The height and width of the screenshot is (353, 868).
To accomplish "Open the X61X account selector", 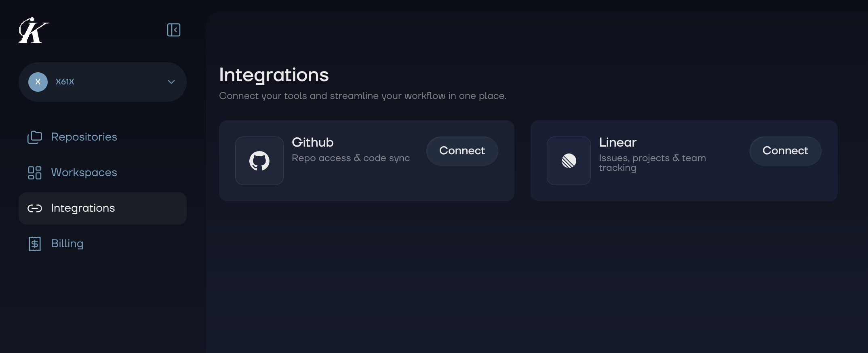I will click(x=102, y=82).
